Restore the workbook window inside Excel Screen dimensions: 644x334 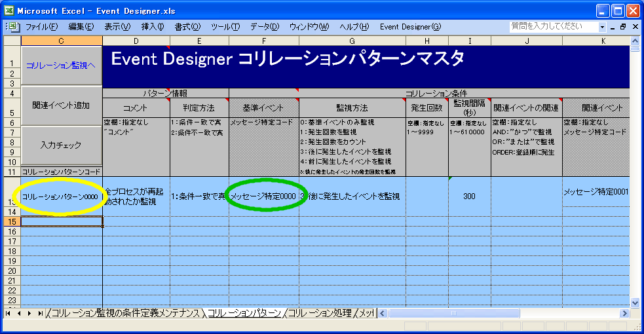(x=623, y=27)
